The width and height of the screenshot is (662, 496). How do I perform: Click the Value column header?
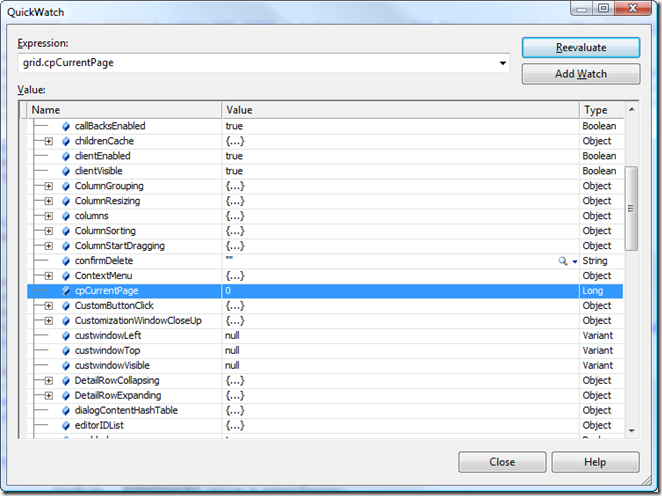[400, 110]
